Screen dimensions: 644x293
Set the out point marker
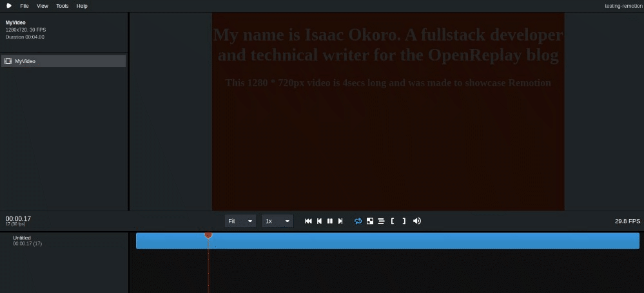tap(404, 221)
